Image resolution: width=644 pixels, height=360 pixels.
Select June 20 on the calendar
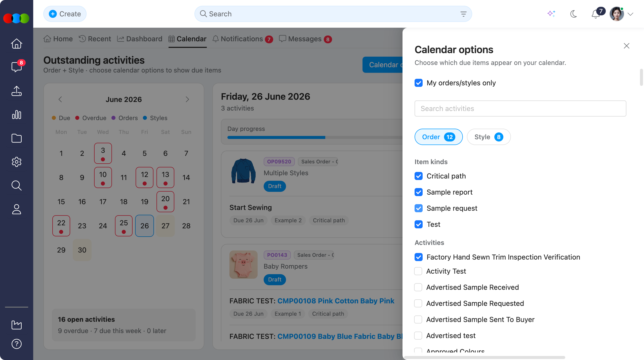[x=165, y=202]
